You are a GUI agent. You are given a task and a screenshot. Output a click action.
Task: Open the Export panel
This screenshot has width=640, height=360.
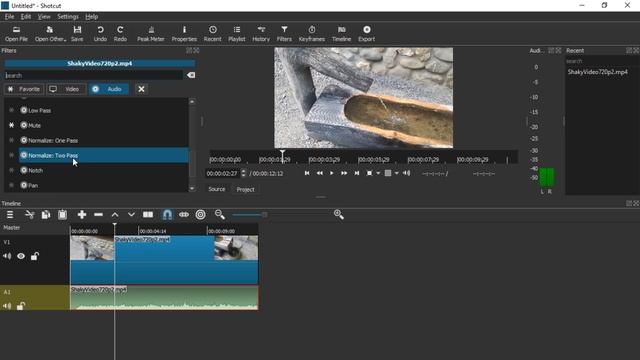(x=367, y=33)
